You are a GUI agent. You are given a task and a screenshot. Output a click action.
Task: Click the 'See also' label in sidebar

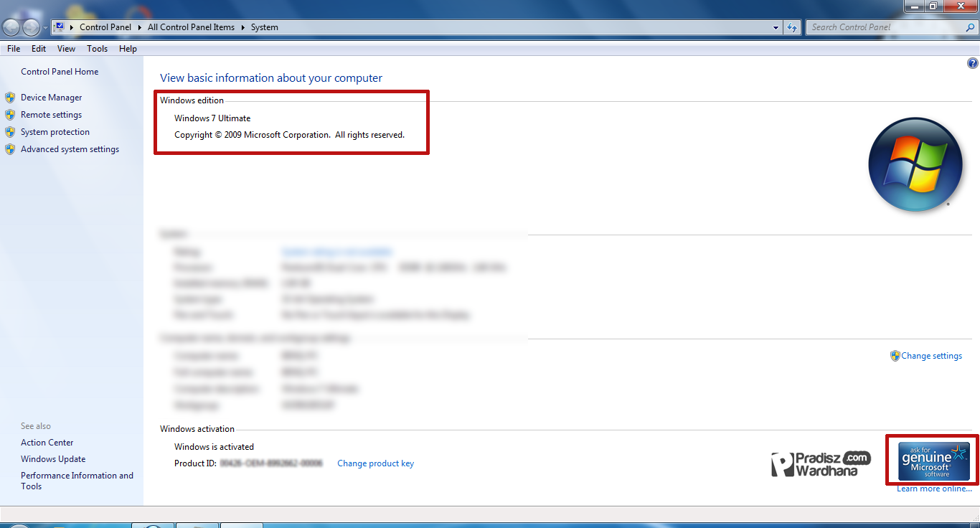click(36, 426)
